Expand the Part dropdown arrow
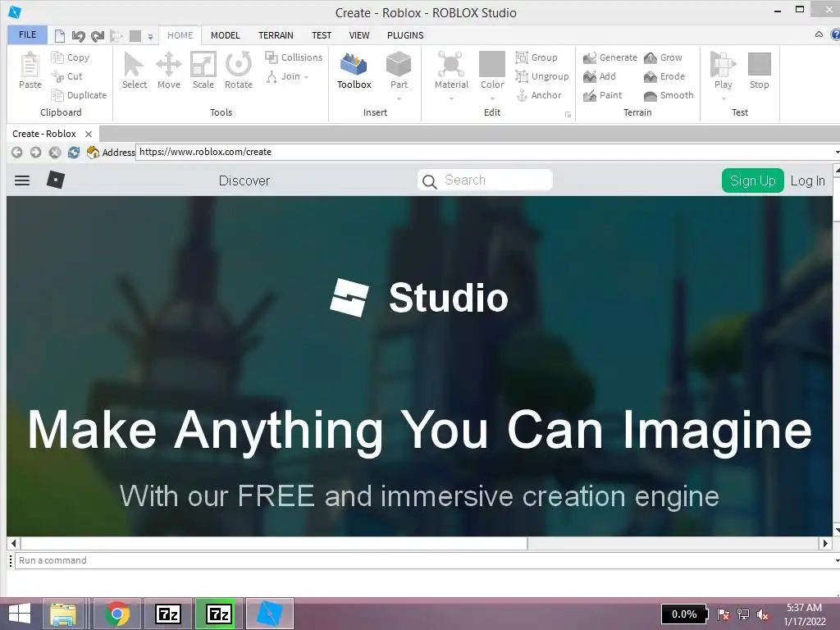840x630 pixels. click(399, 98)
